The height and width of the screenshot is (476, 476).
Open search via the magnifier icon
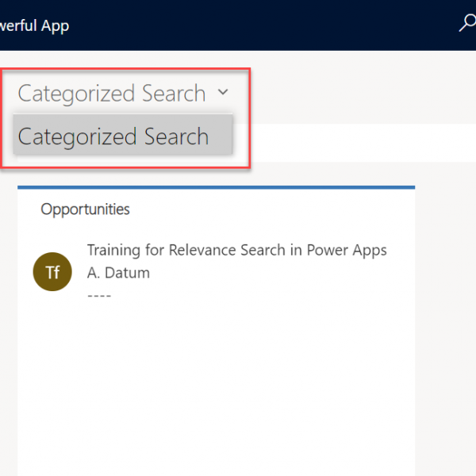coord(467,23)
